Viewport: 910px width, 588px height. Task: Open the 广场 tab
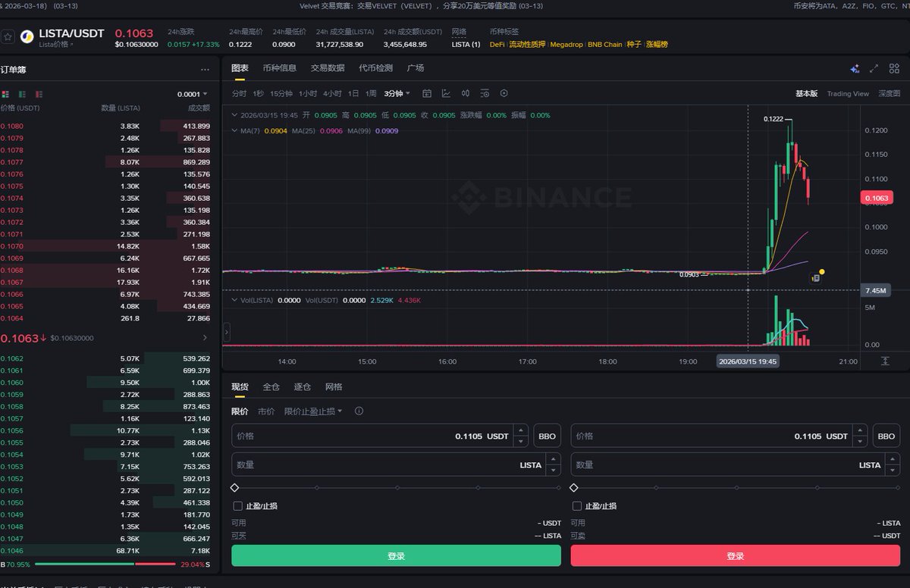coord(416,67)
